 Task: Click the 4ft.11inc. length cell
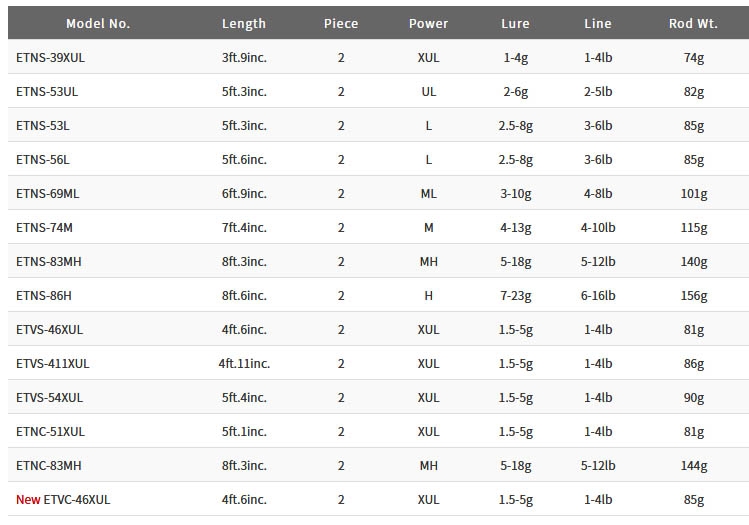click(244, 364)
